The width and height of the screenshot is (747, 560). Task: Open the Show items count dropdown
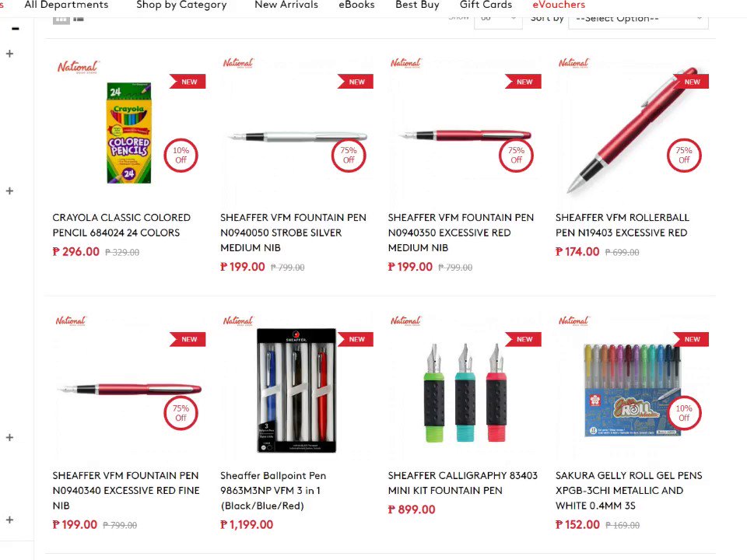click(x=498, y=19)
